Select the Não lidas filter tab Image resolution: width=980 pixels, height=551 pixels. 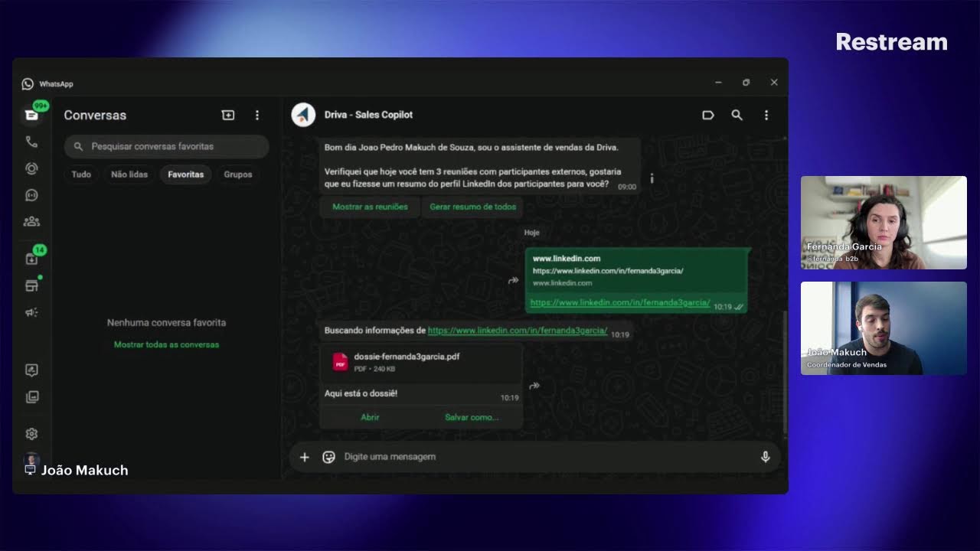pos(129,174)
